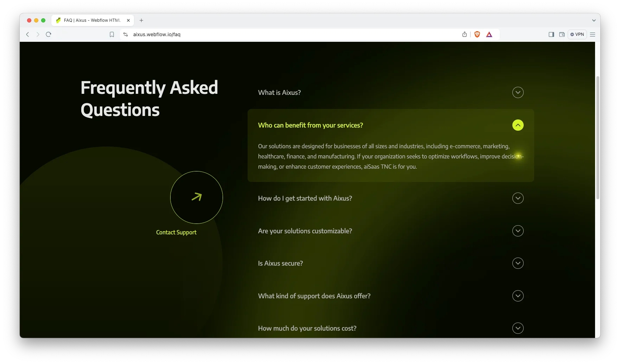
Task: Reload the FAQ page
Action: point(49,34)
